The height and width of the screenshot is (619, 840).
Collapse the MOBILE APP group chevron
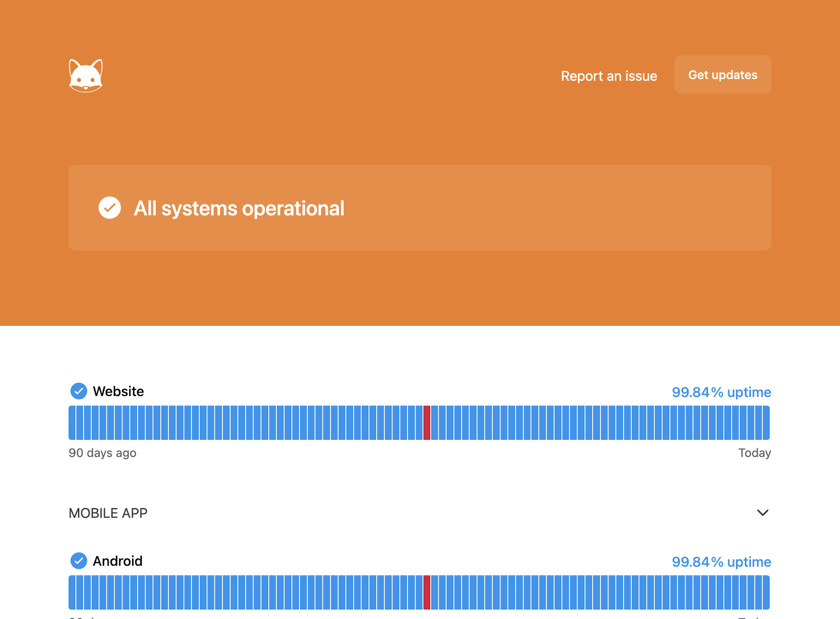click(763, 513)
